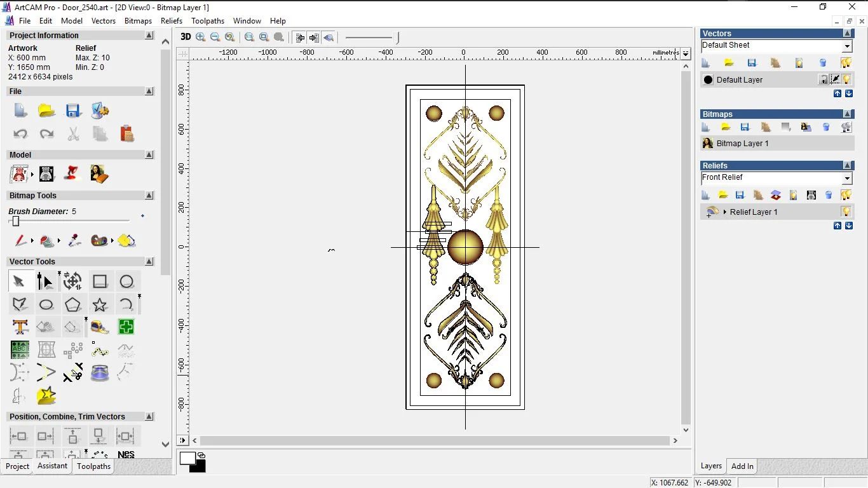Image resolution: width=868 pixels, height=488 pixels.
Task: Open the Lights and Material icon
Action: point(72,173)
